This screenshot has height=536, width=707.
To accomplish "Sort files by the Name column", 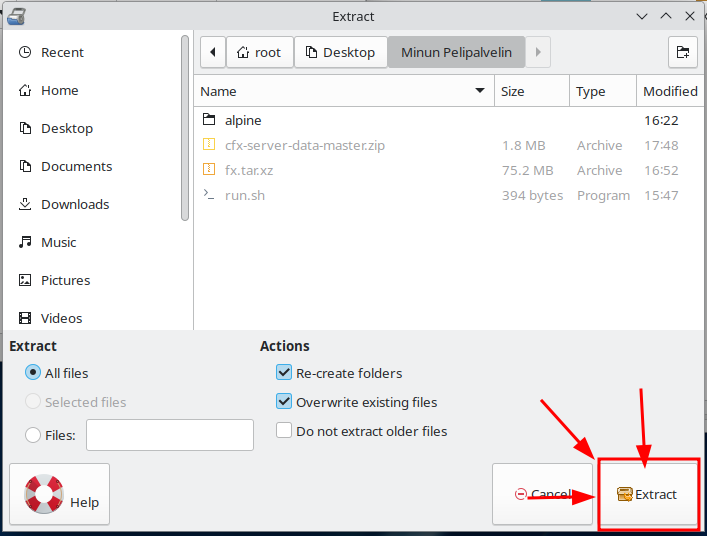I will [x=340, y=91].
